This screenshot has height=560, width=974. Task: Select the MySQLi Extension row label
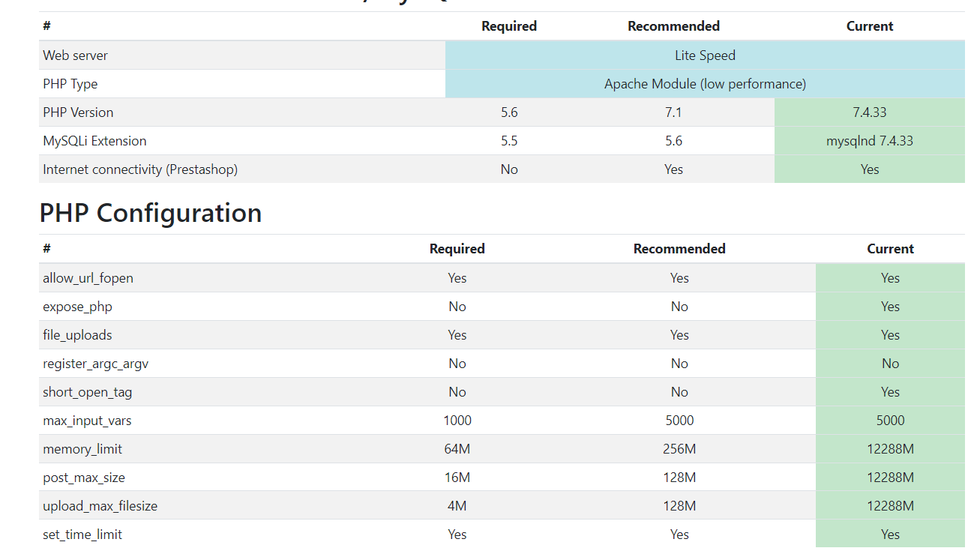pyautogui.click(x=94, y=141)
